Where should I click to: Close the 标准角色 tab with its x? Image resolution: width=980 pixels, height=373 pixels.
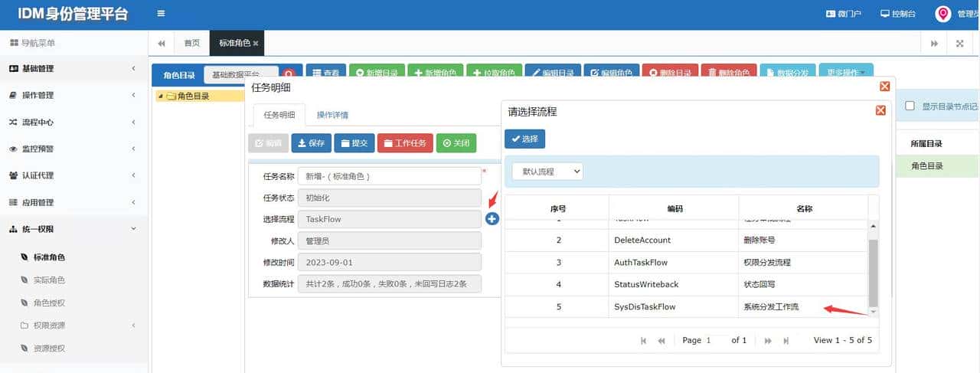[256, 44]
